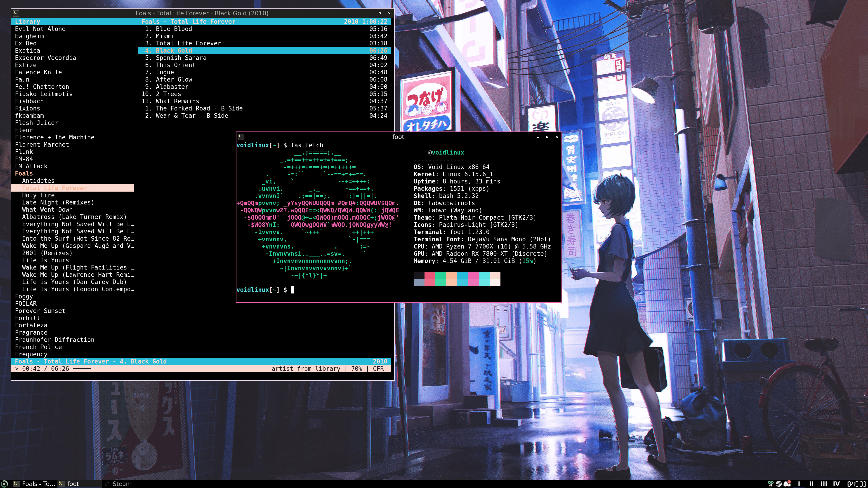Screen dimensions: 868x488
Task: Select playing track 4. Black Gold
Action: click(x=264, y=51)
